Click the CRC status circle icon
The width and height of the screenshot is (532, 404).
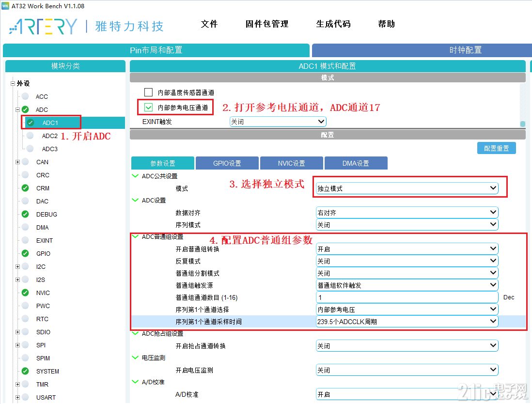[25, 175]
